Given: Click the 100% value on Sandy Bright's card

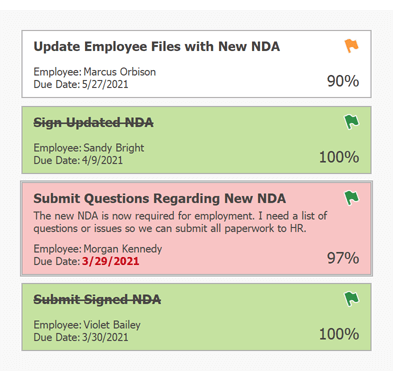Looking at the screenshot, I should [339, 157].
